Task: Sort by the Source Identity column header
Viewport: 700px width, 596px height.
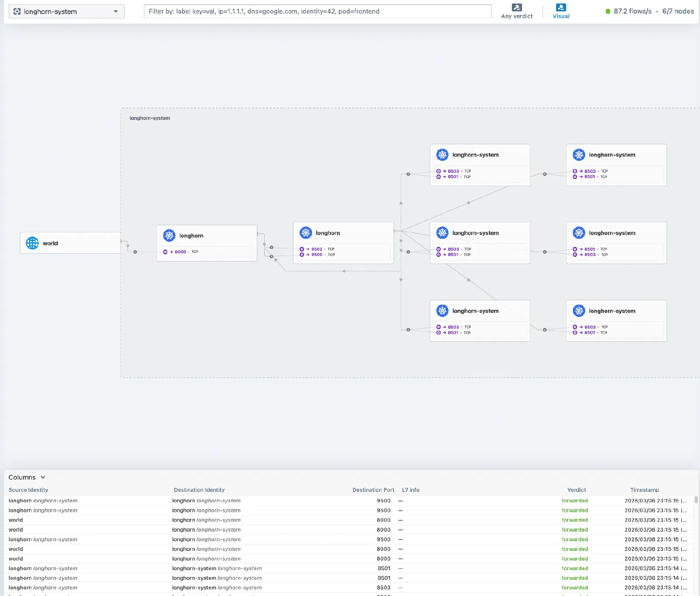Action: click(x=28, y=490)
